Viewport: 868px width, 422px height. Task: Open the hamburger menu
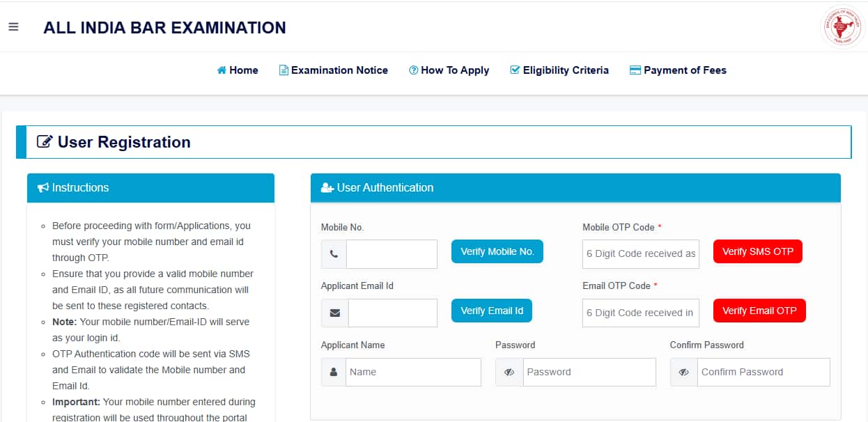pyautogui.click(x=13, y=26)
